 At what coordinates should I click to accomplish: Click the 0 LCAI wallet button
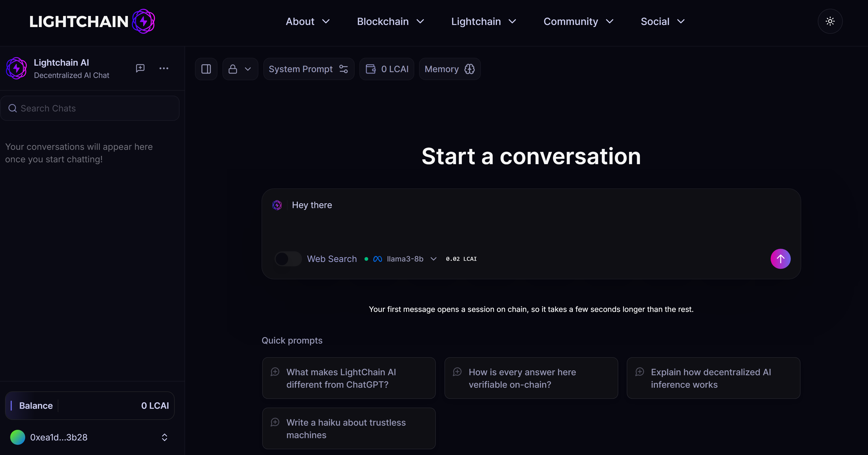pyautogui.click(x=386, y=69)
